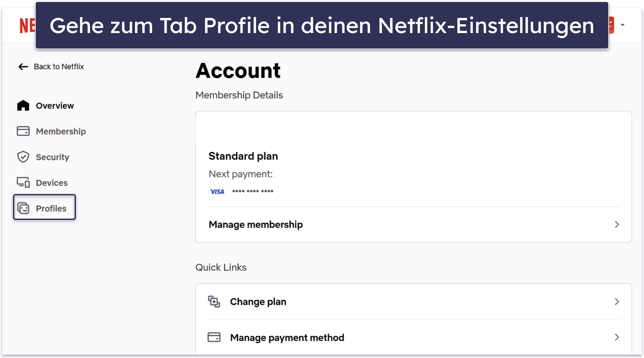Viewport: 644px width, 358px height.
Task: Open the Change plan quick link
Action: [413, 302]
